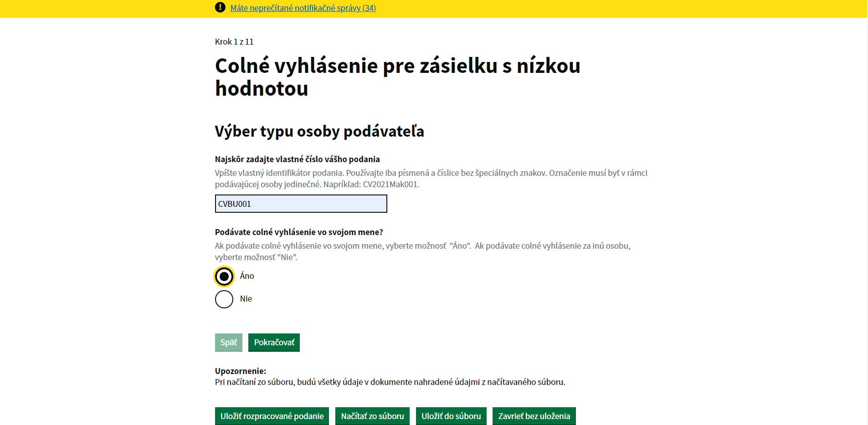Load data via Načítať zo súboru

click(x=372, y=416)
